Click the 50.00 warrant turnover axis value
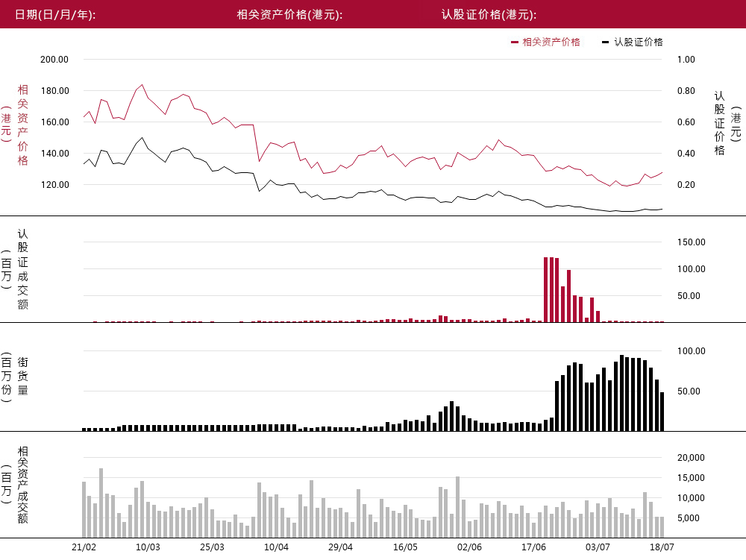The width and height of the screenshot is (746, 560). point(689,296)
